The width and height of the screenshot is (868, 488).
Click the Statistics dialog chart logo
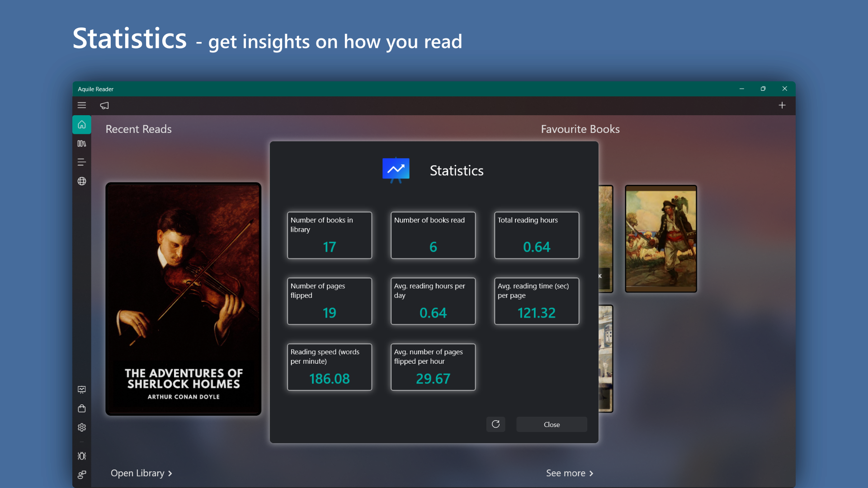pos(396,170)
